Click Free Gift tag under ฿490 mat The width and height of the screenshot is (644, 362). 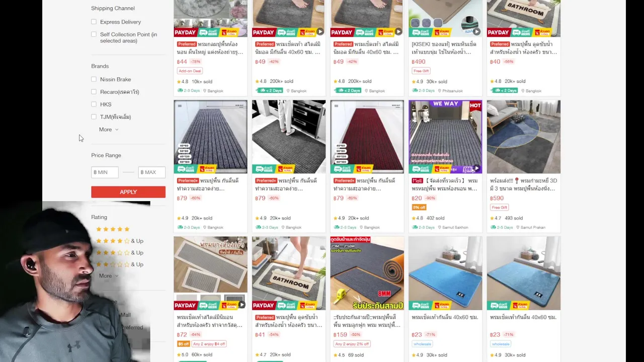[x=421, y=71]
